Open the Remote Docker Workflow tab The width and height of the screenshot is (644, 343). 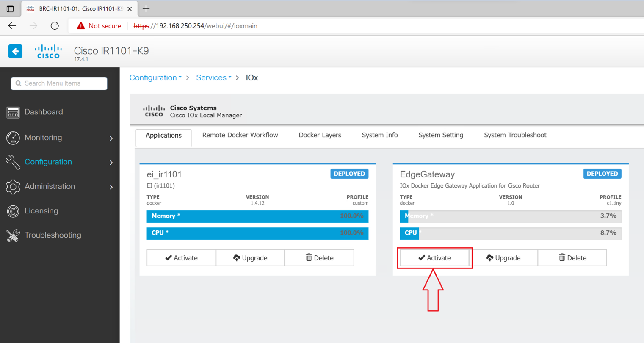tap(240, 135)
